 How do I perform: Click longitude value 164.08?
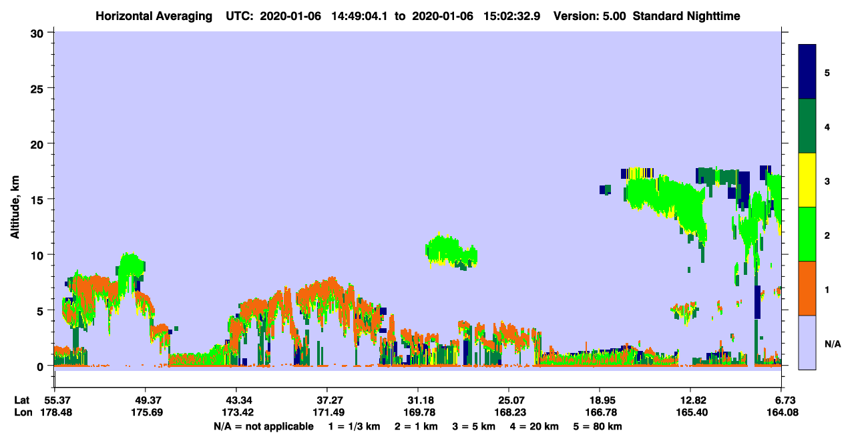pyautogui.click(x=781, y=413)
